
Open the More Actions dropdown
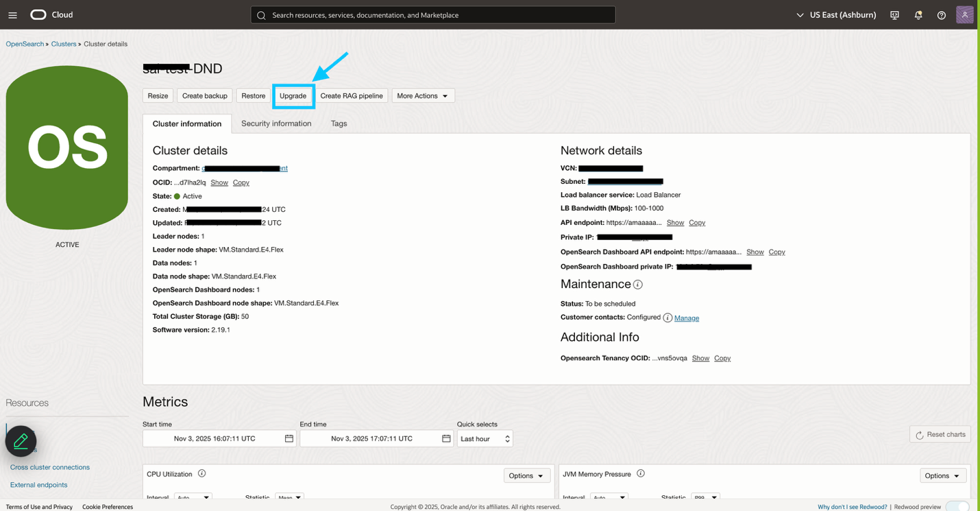pos(423,95)
